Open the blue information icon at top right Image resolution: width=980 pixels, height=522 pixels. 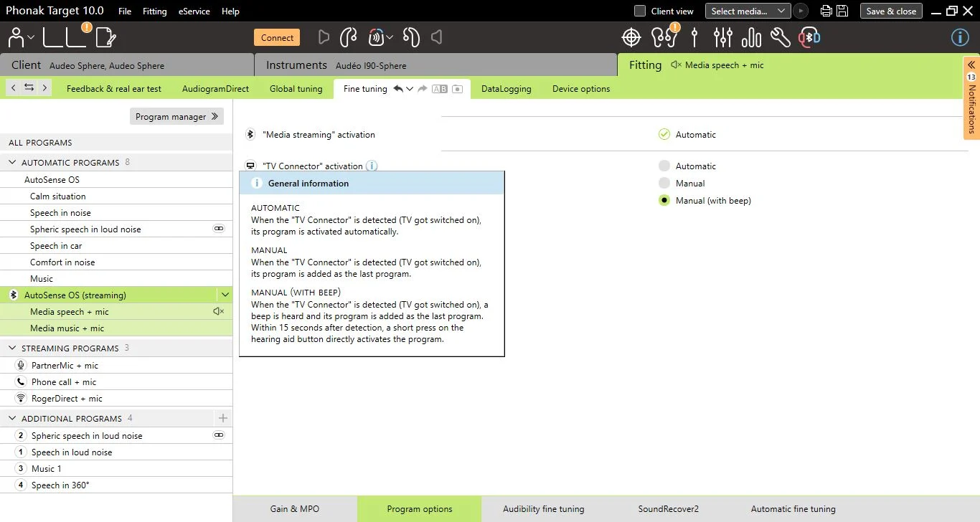(x=960, y=37)
